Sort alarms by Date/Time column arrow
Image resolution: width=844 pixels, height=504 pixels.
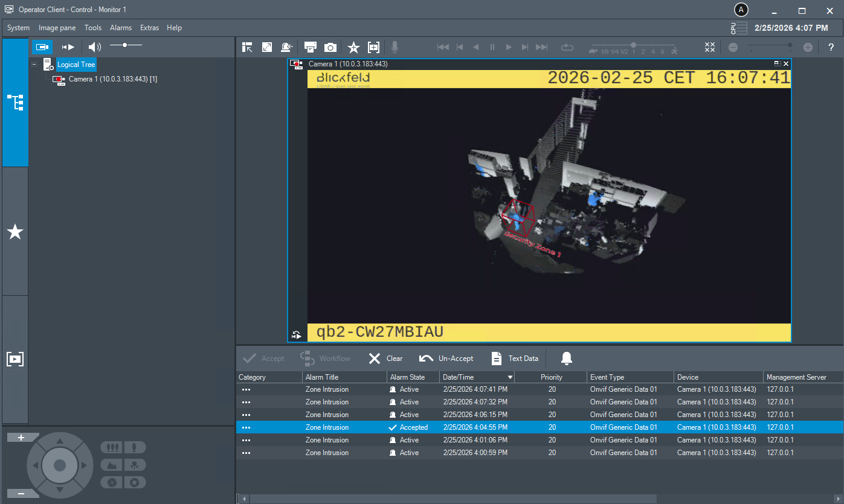point(510,377)
